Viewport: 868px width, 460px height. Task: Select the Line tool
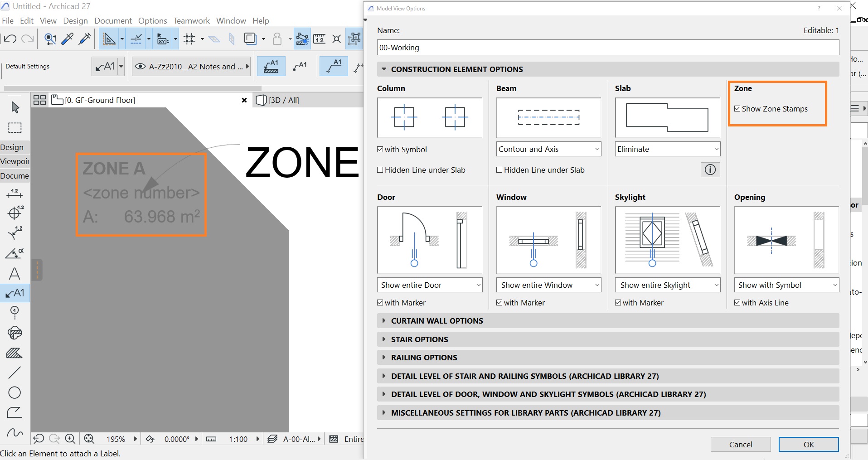(15, 373)
